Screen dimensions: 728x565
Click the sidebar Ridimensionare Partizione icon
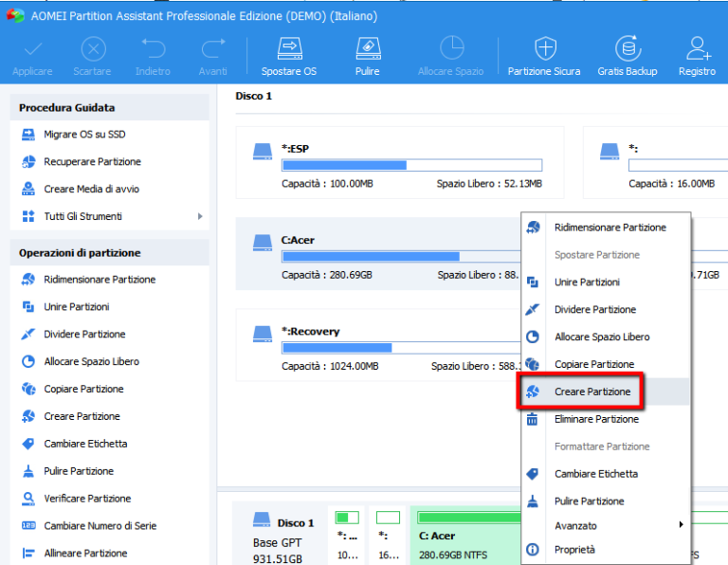28,280
